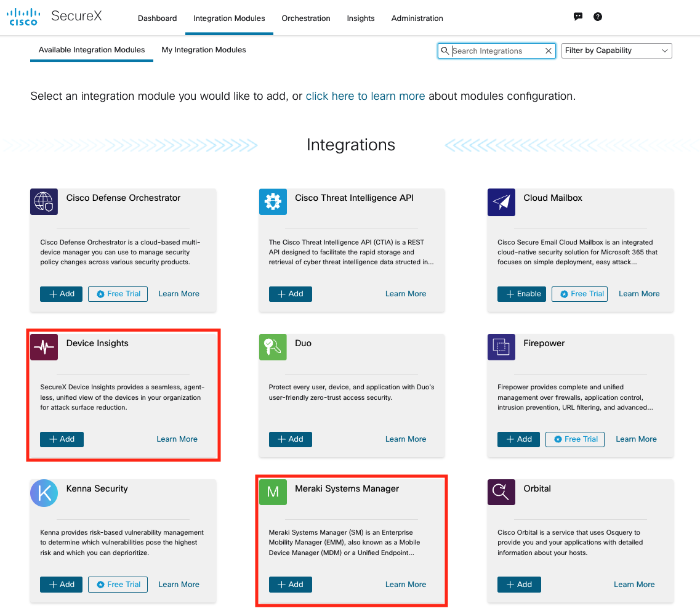Expand the Filter by Capability dropdown
Image resolution: width=700 pixels, height=616 pixels.
click(616, 51)
